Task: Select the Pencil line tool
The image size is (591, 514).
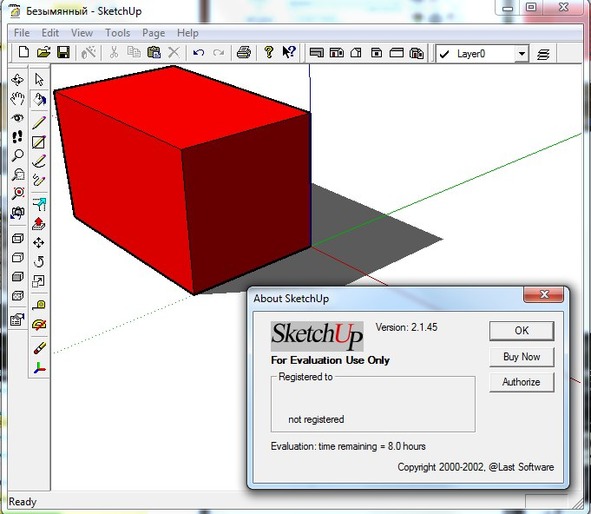Action: (x=39, y=122)
